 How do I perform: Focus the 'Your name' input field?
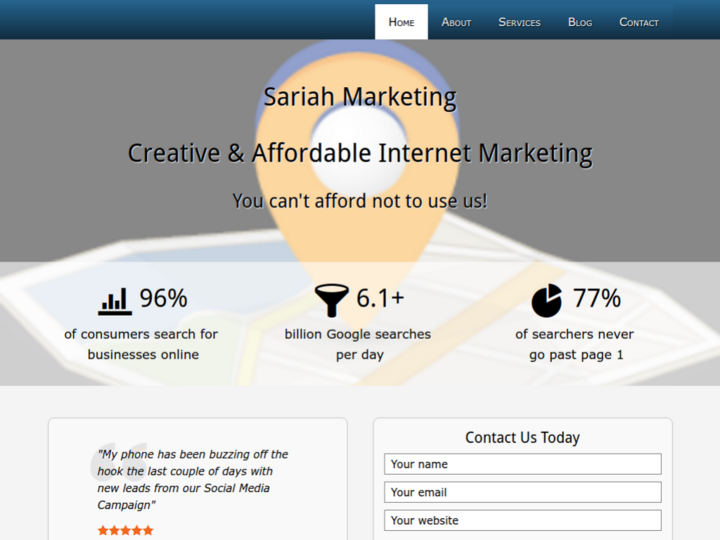point(522,464)
